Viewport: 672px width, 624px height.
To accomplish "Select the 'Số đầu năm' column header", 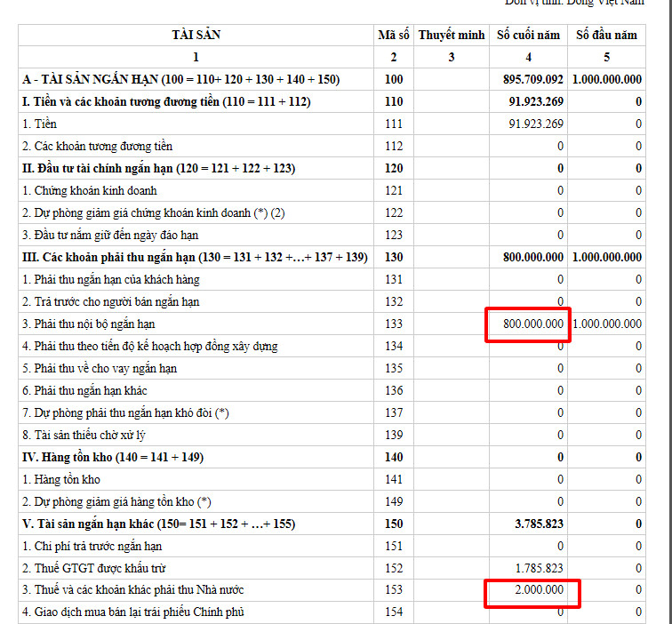I will pyautogui.click(x=606, y=36).
